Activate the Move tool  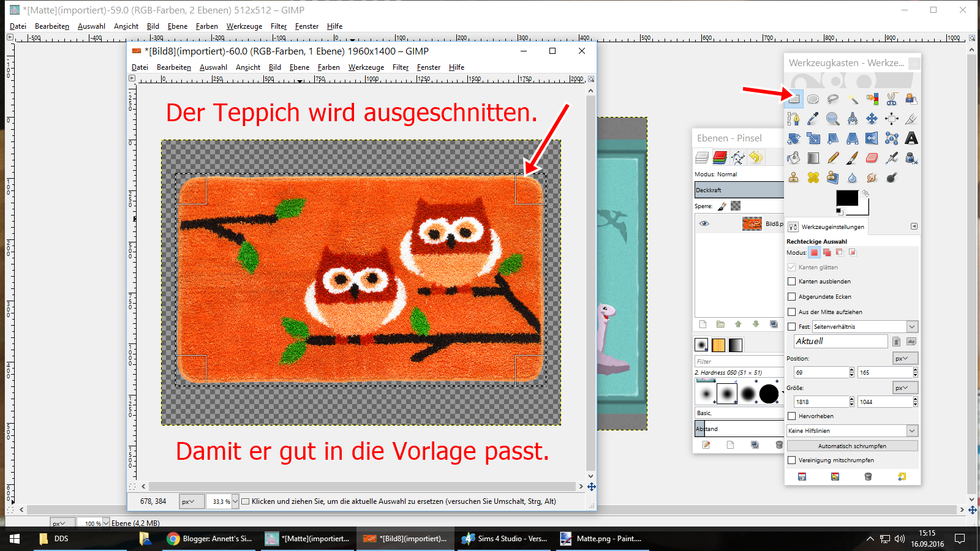[x=872, y=119]
